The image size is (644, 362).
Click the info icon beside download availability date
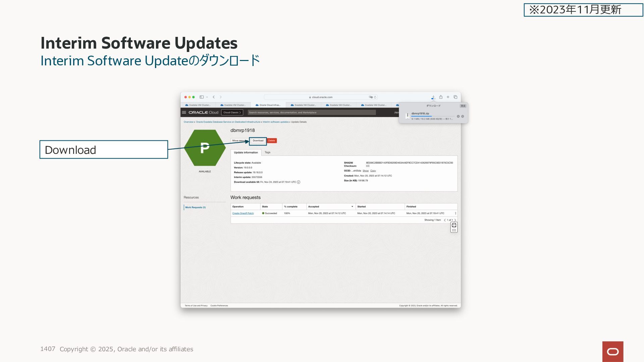(299, 182)
